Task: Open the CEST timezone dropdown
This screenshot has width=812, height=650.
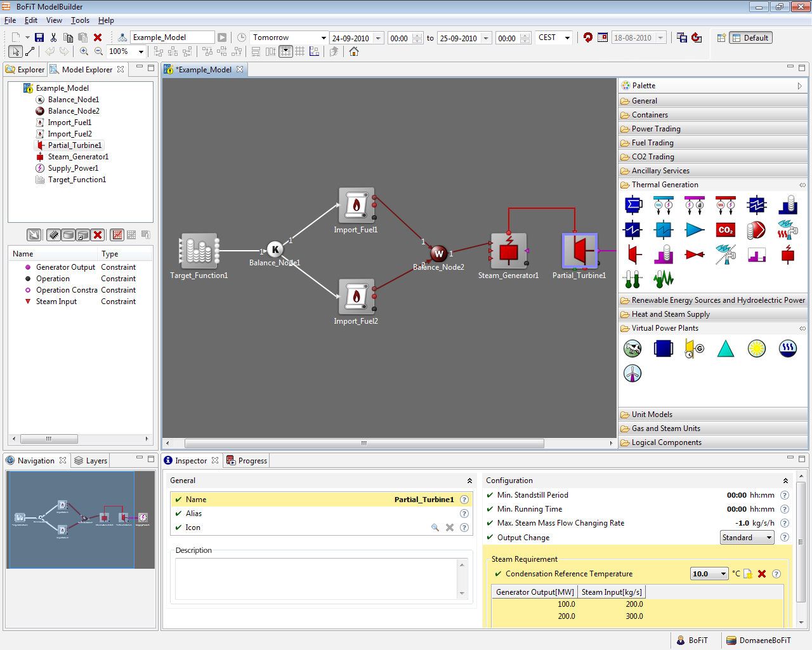Action: tap(567, 38)
